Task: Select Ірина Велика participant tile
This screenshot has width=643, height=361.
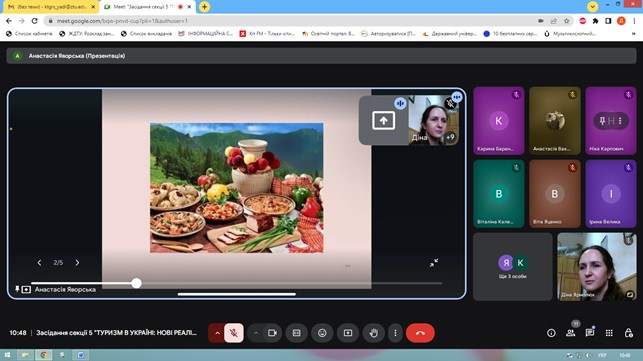Action: [611, 194]
